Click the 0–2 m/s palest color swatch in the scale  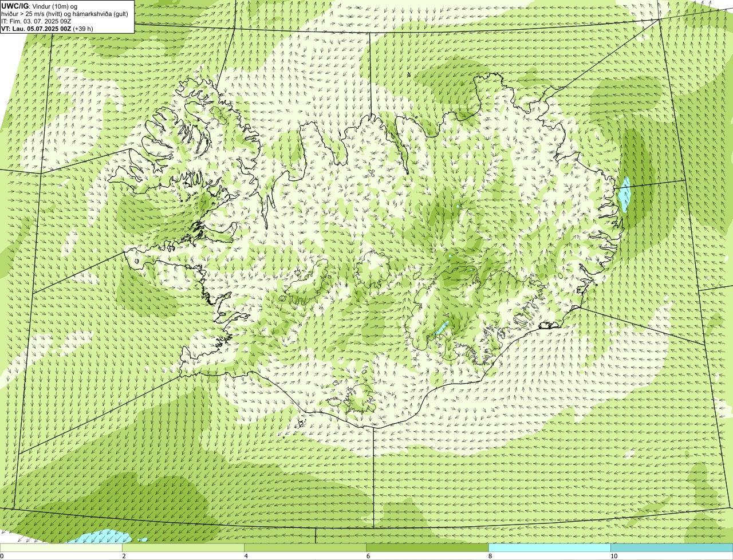[61, 547]
